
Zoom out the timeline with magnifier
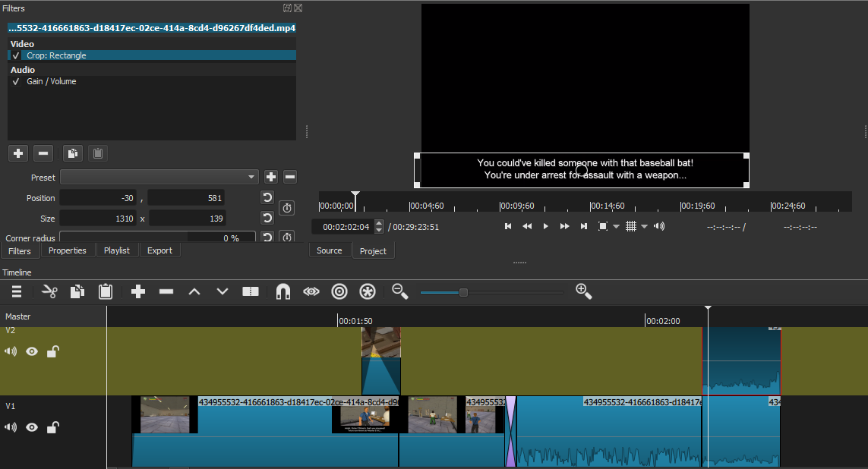click(x=399, y=291)
